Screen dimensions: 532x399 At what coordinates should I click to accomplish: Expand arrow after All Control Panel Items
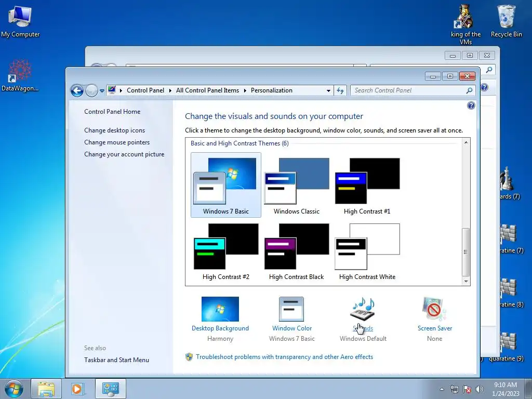[x=245, y=90]
